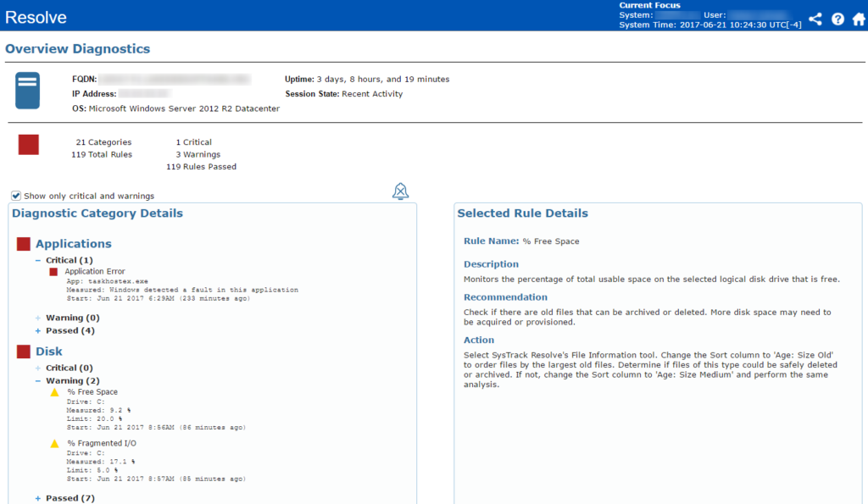
Task: Toggle Show only critical and warnings checkbox
Action: point(16,196)
